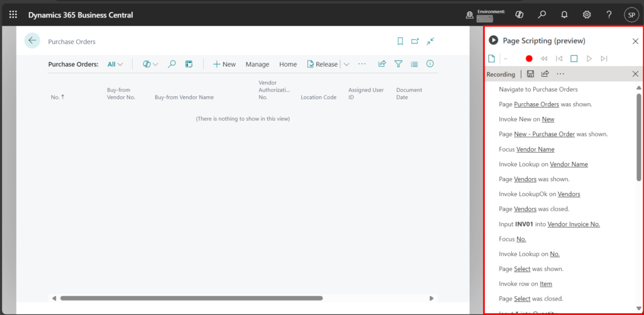
Task: Play the recorded script
Action: (x=589, y=58)
